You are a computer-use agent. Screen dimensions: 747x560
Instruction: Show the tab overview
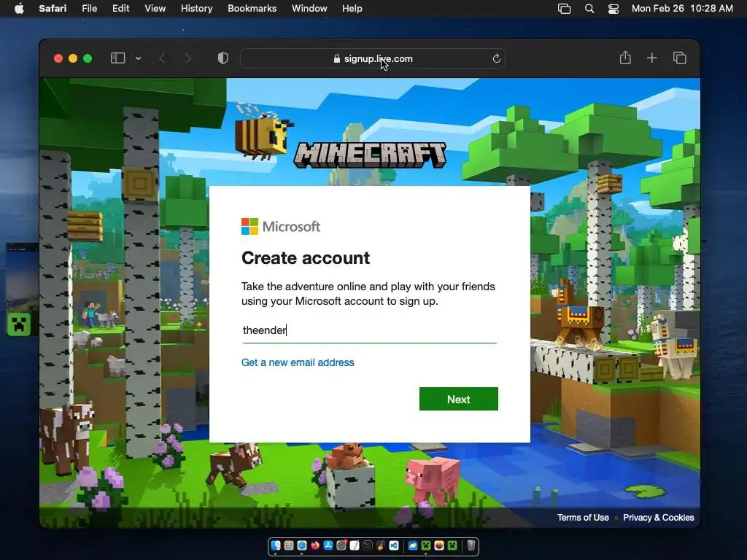[x=679, y=58]
